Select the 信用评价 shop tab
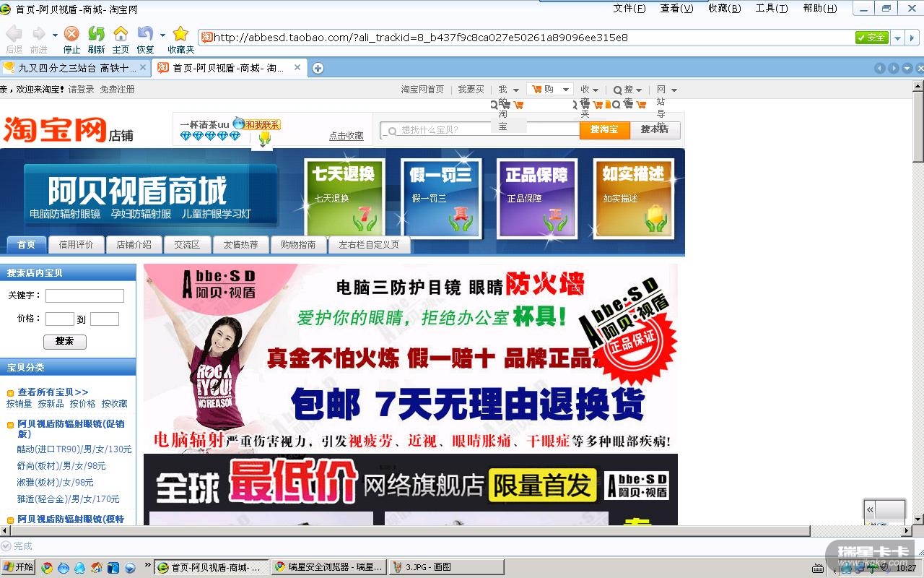 [x=77, y=244]
